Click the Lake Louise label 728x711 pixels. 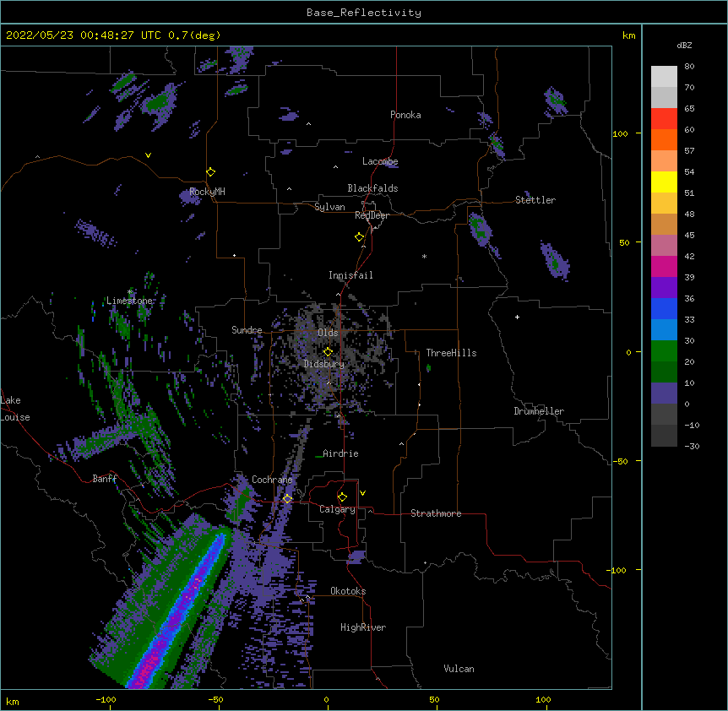pyautogui.click(x=15, y=409)
